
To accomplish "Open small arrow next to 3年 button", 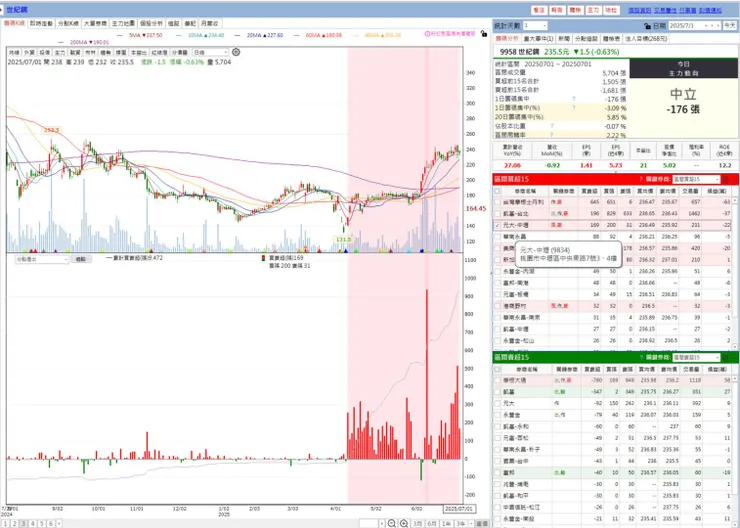I will 471,523.
